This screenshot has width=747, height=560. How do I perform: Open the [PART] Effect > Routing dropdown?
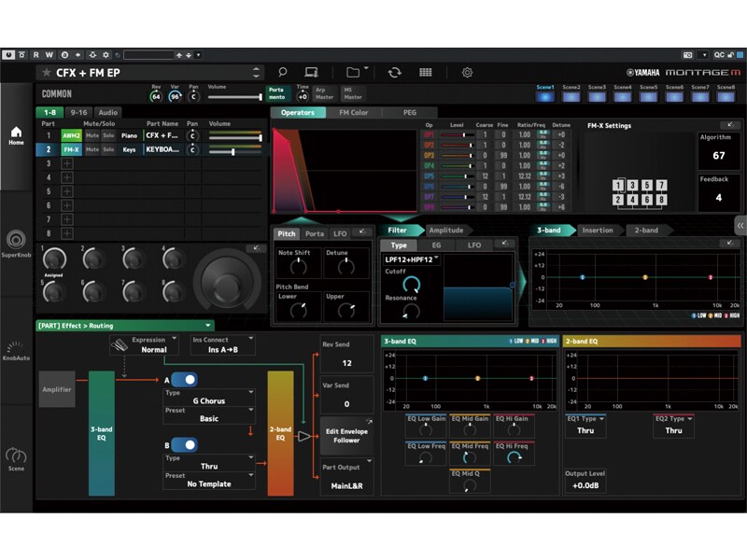125,326
